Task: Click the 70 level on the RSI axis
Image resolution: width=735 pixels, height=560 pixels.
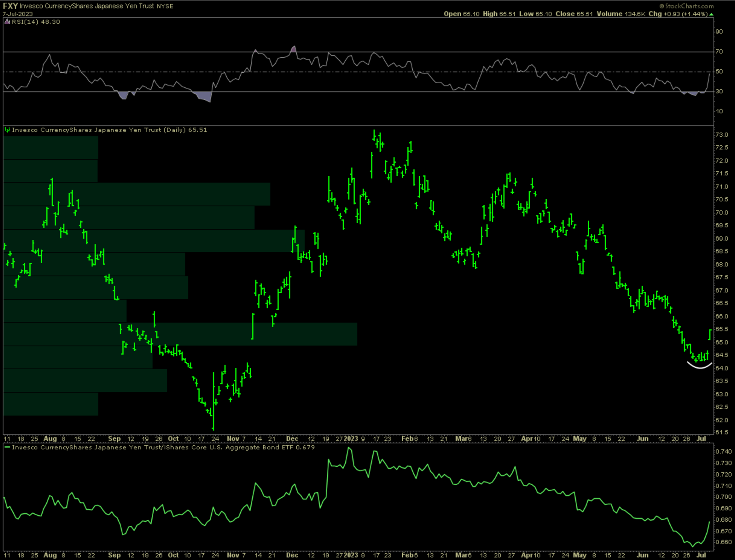Action: [x=719, y=51]
